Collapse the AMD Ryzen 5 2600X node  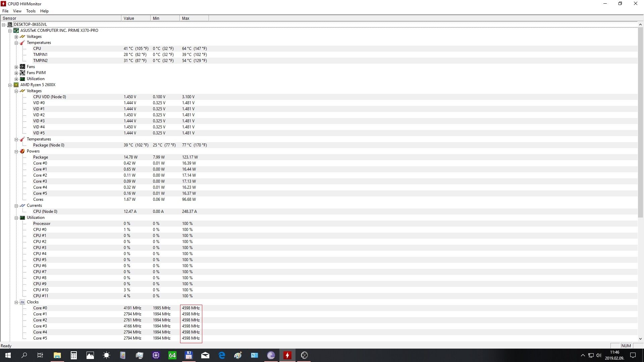[x=10, y=85]
